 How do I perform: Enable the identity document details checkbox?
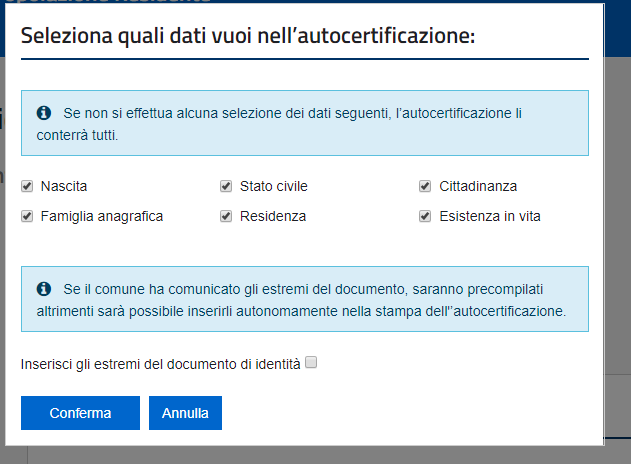tap(311, 362)
